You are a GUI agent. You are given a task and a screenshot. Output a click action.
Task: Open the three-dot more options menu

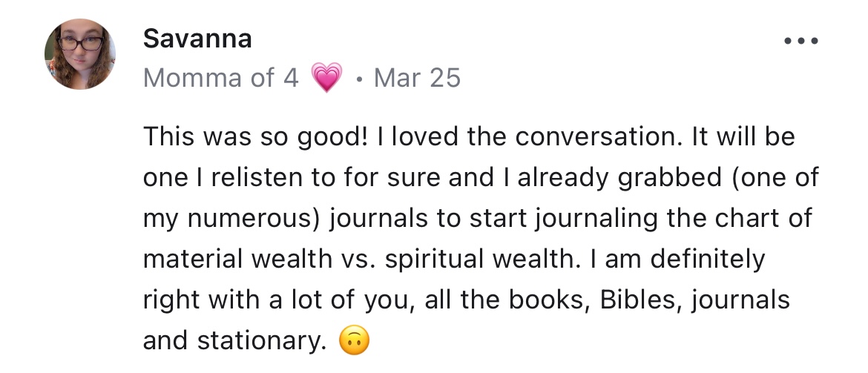pos(801,42)
